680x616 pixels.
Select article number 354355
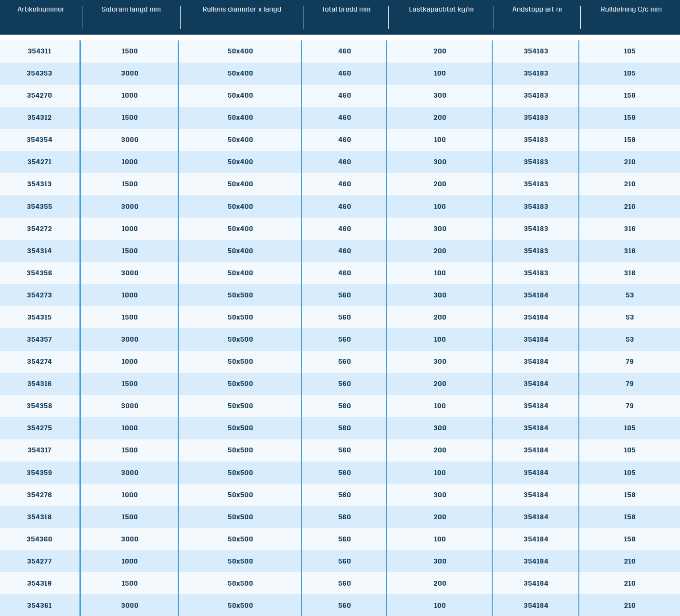tap(39, 206)
